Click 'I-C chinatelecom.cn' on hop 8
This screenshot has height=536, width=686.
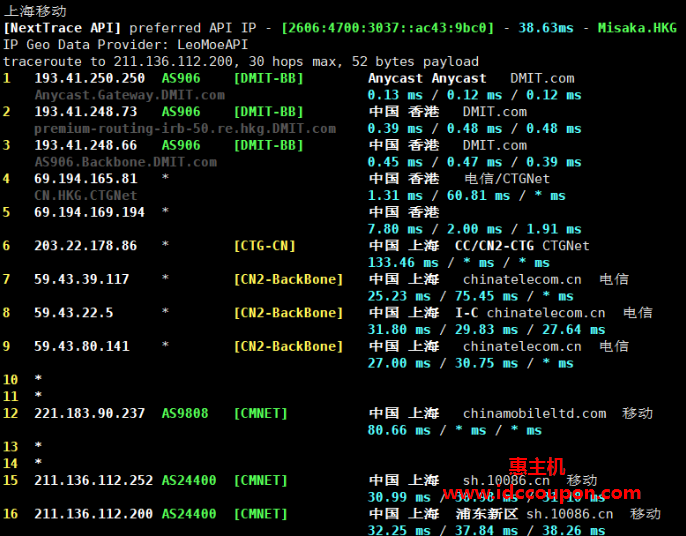click(530, 313)
